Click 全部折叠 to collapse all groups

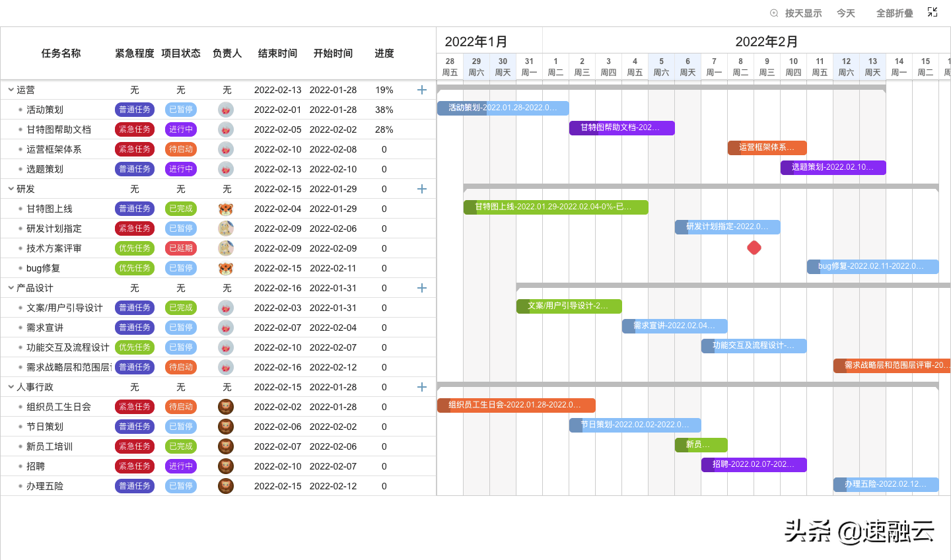[x=895, y=13]
